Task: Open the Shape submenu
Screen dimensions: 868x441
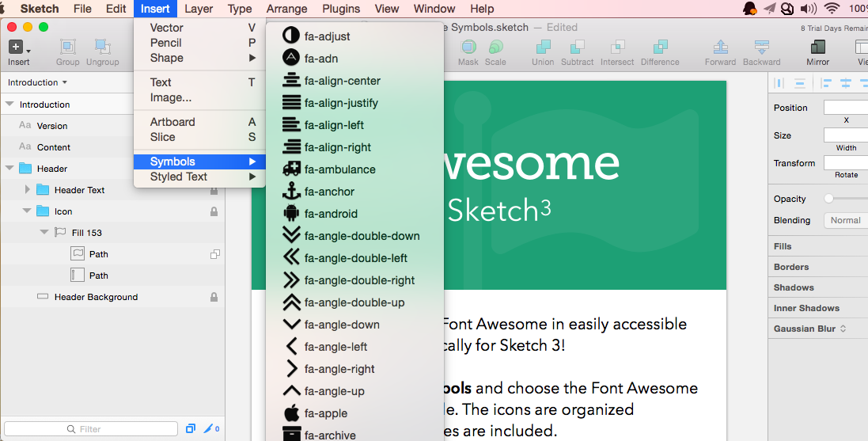Action: click(x=200, y=58)
